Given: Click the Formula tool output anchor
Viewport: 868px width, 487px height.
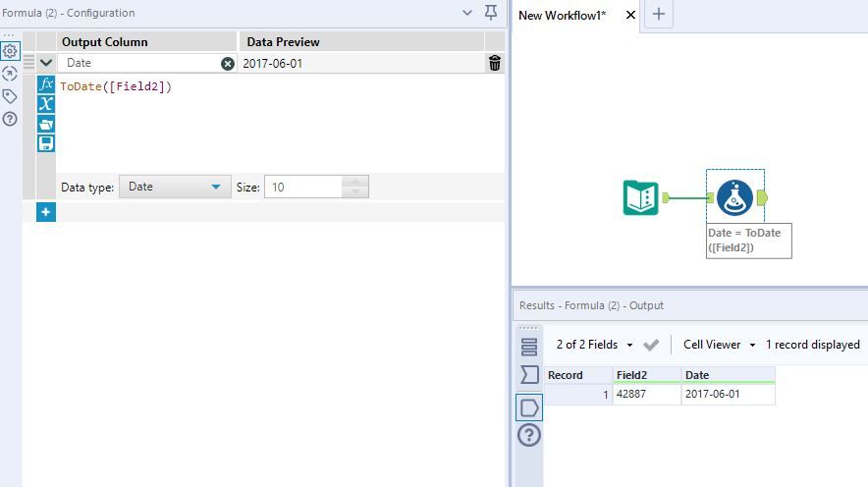Looking at the screenshot, I should (762, 197).
